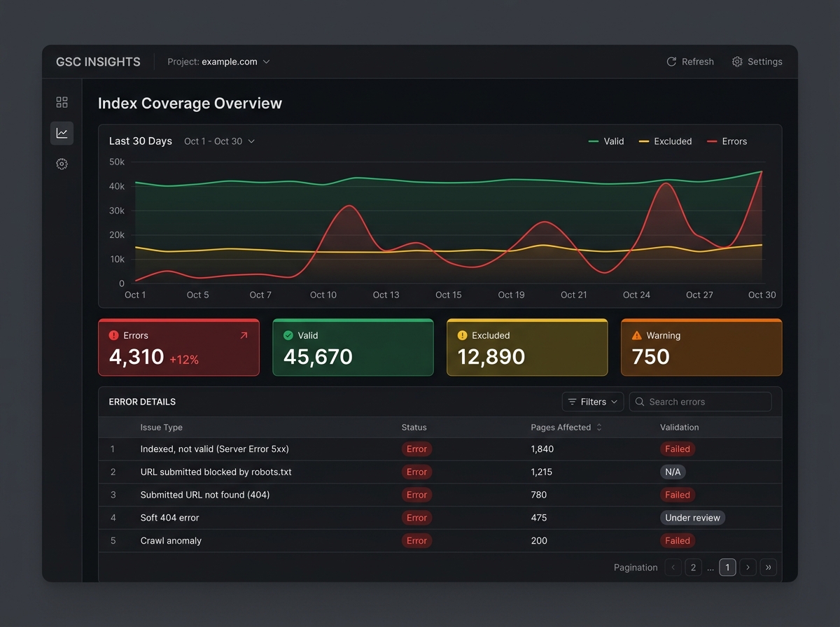Select page 1 in pagination
Viewport: 840px width, 627px height.
click(x=727, y=568)
